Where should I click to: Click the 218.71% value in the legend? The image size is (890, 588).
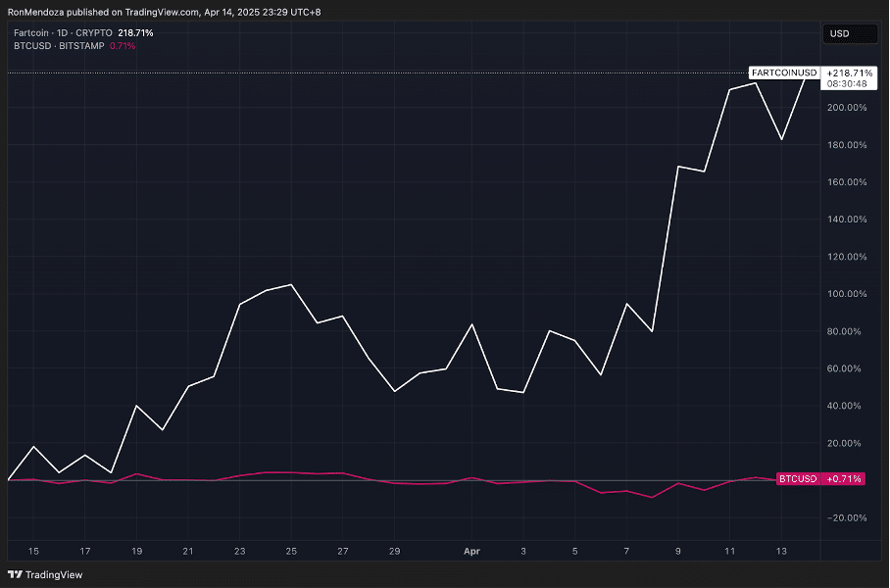[x=135, y=33]
